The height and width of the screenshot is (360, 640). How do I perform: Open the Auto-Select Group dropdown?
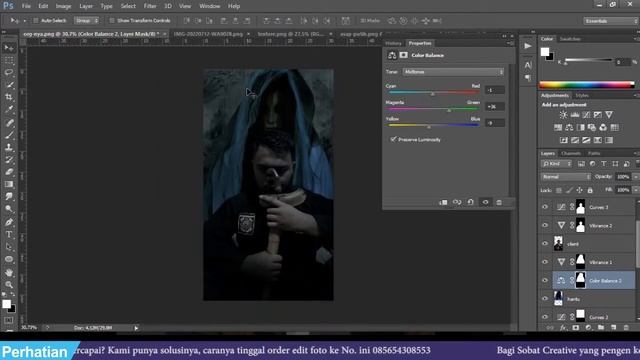86,20
